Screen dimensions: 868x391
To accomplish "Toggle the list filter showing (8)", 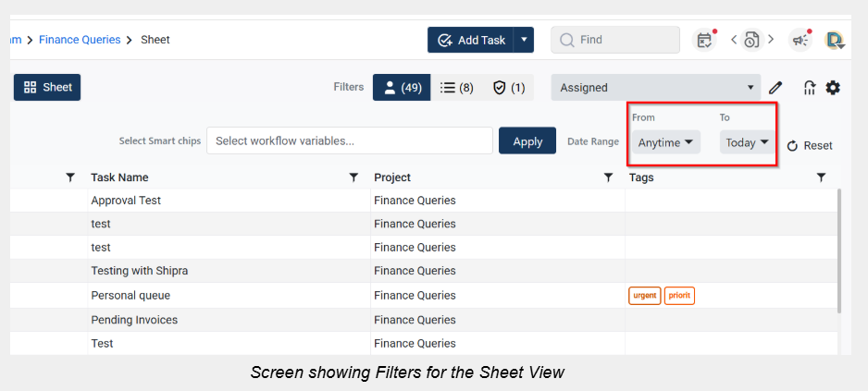I will click(456, 88).
